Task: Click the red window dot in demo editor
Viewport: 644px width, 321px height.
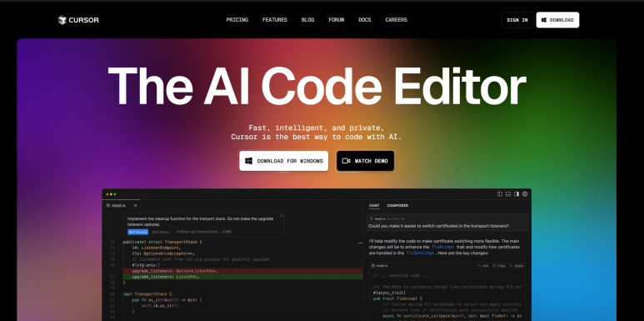Action: pyautogui.click(x=107, y=194)
